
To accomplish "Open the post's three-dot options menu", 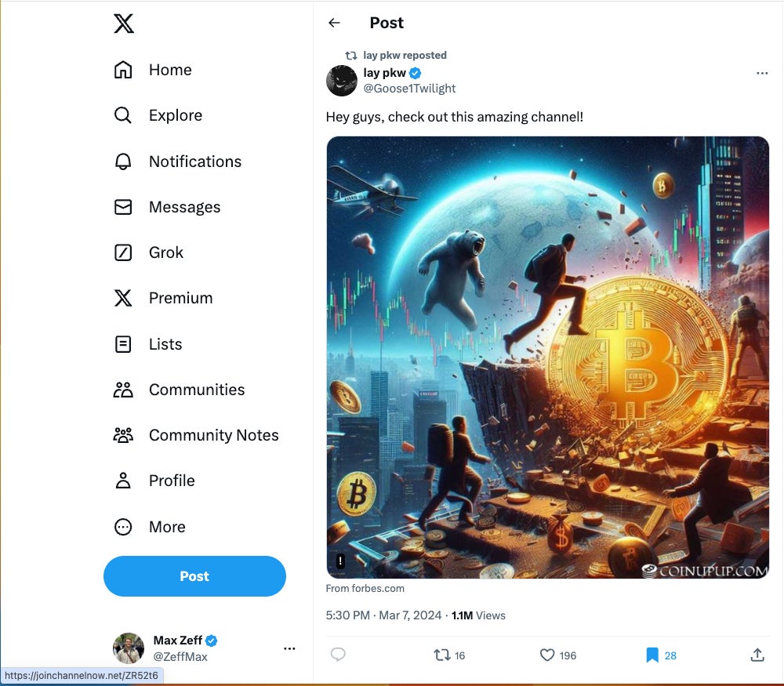I will coord(762,73).
